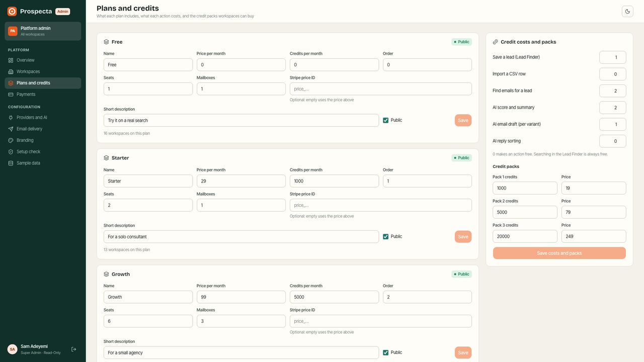Click the Branding palette icon
644x362 pixels.
coord(11,140)
